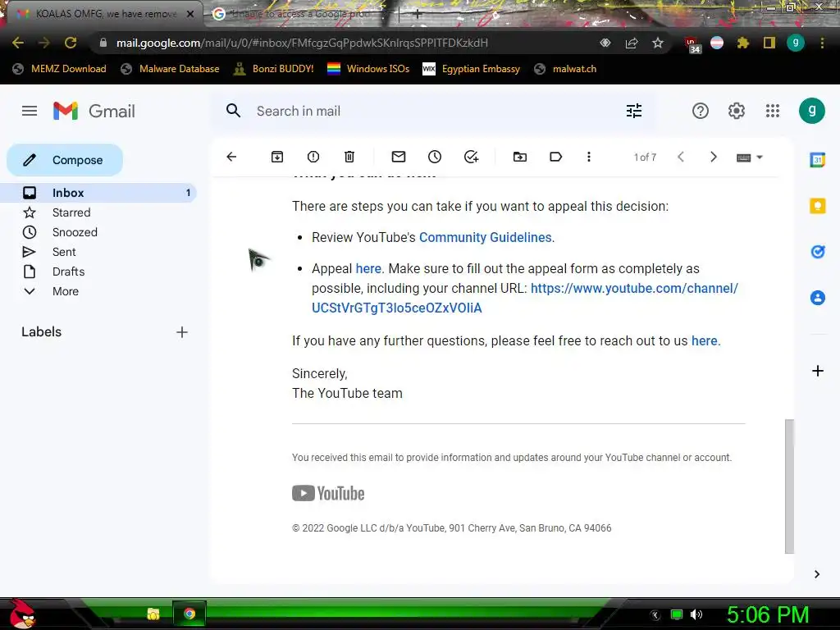The width and height of the screenshot is (840, 630).
Task: Open Drafts folder
Action: pos(68,272)
